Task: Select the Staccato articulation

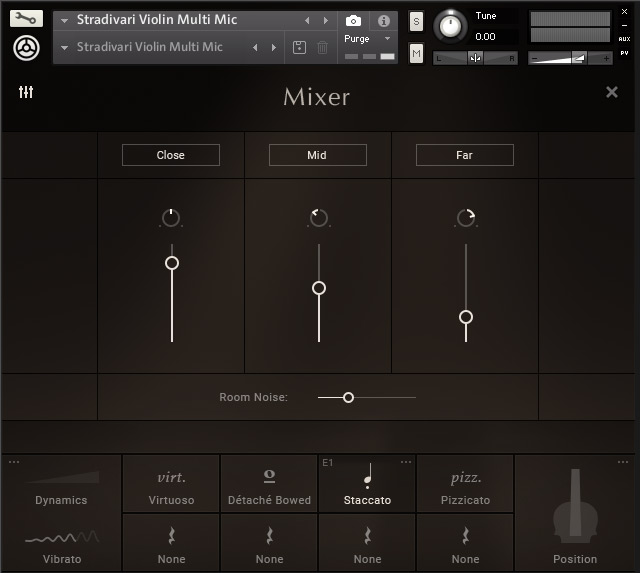Action: click(367, 484)
